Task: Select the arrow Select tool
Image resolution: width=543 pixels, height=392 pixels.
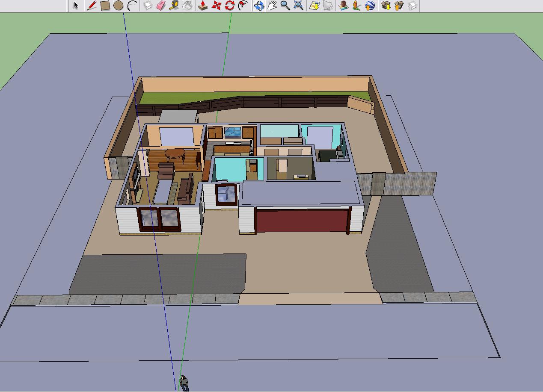Action: pos(76,6)
